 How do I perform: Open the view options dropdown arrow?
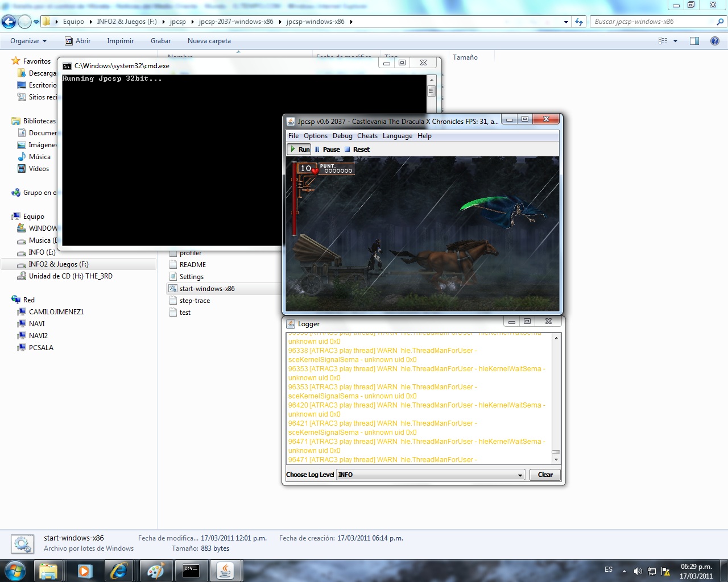coord(676,41)
